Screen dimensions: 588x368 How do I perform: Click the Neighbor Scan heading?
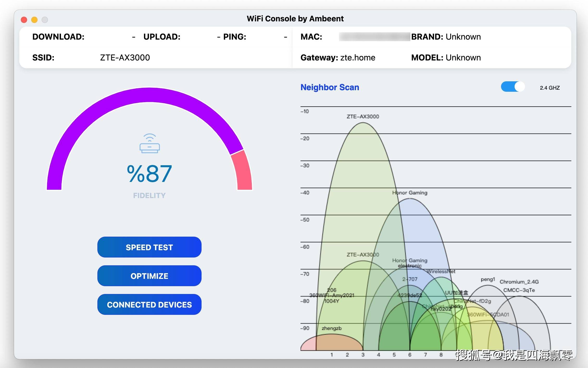[x=330, y=87]
